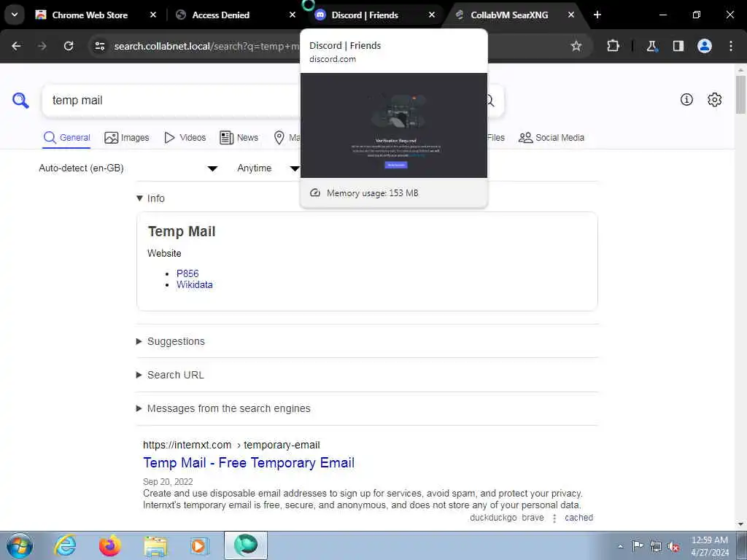The height and width of the screenshot is (560, 747).
Task: Switch to the Access Denied tab
Action: point(220,15)
